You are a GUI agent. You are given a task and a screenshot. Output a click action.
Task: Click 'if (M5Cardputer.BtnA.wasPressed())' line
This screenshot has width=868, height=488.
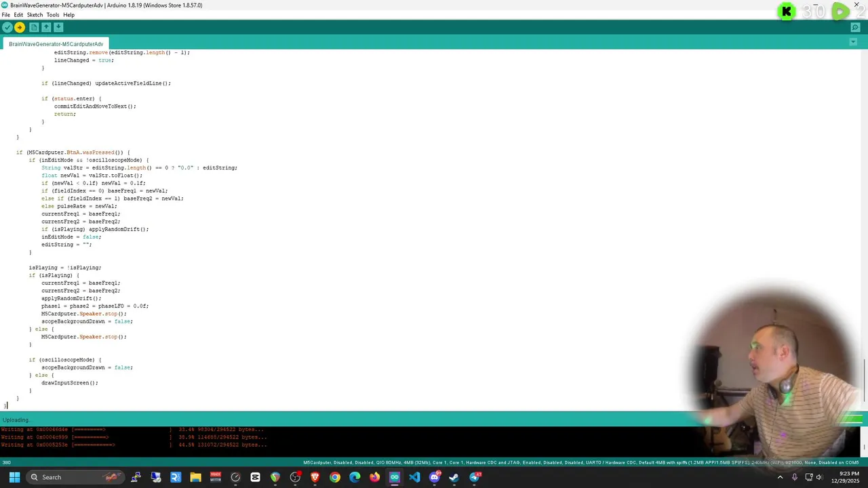pyautogui.click(x=73, y=152)
